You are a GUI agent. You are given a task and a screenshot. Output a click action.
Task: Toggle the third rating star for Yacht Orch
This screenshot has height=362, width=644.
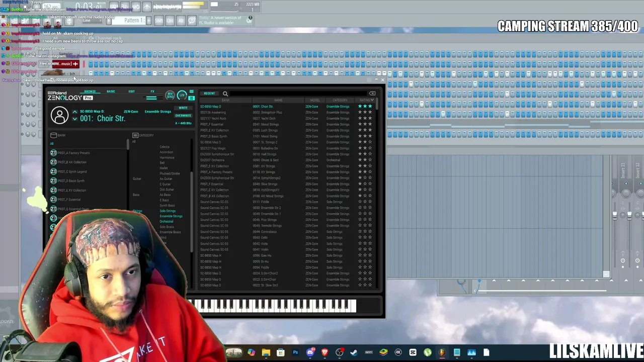point(370,119)
